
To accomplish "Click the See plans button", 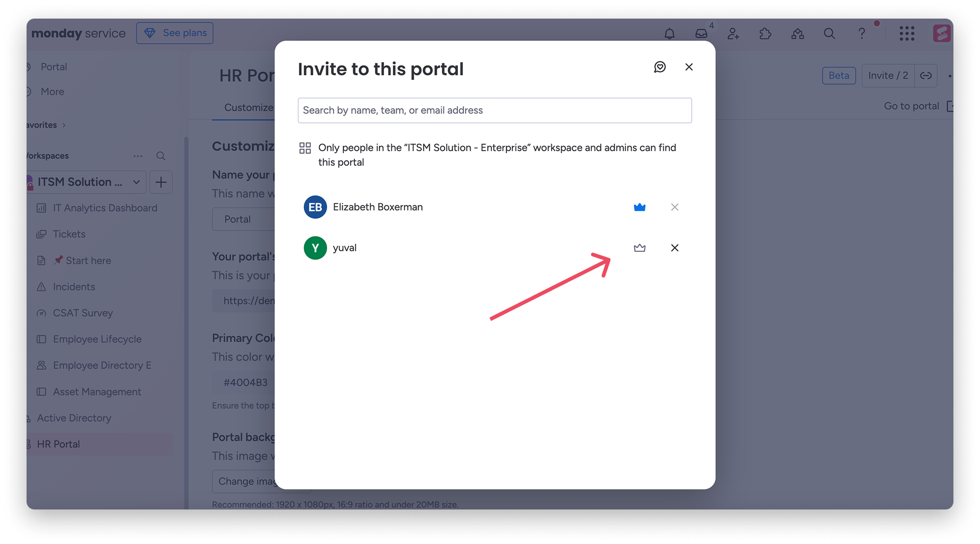I will point(175,33).
